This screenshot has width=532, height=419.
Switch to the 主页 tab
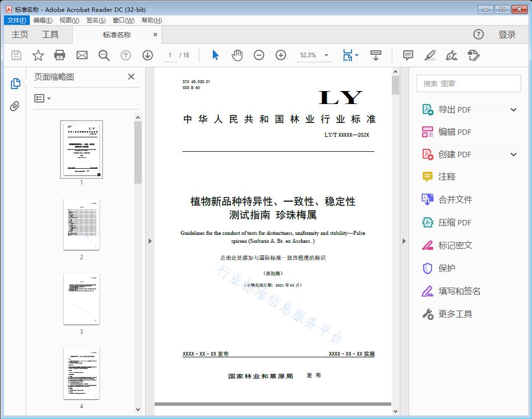[x=20, y=34]
